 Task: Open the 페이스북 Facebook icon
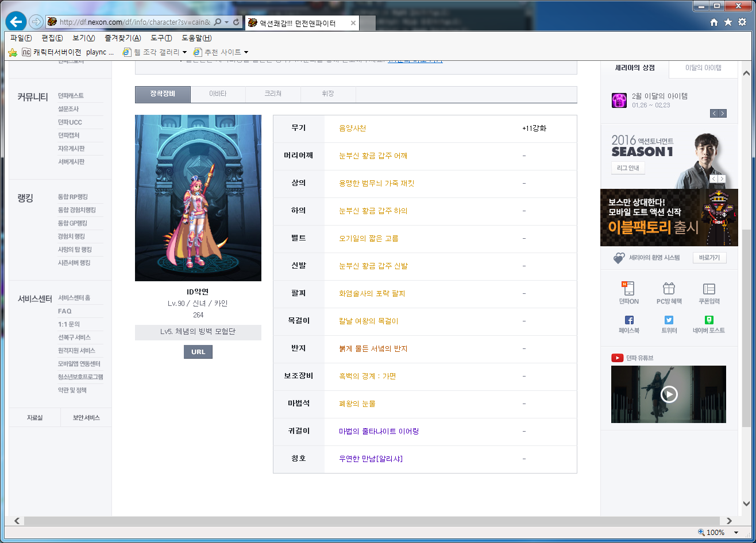tap(629, 320)
